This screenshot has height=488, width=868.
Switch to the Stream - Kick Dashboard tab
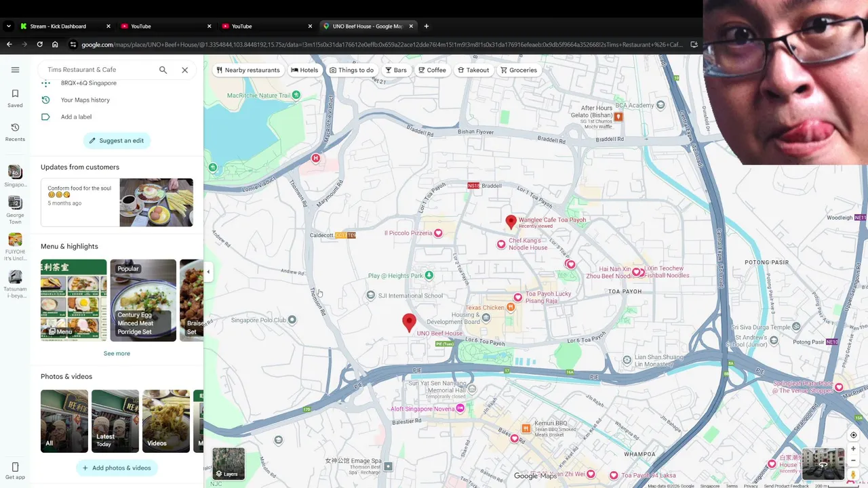[65, 26]
